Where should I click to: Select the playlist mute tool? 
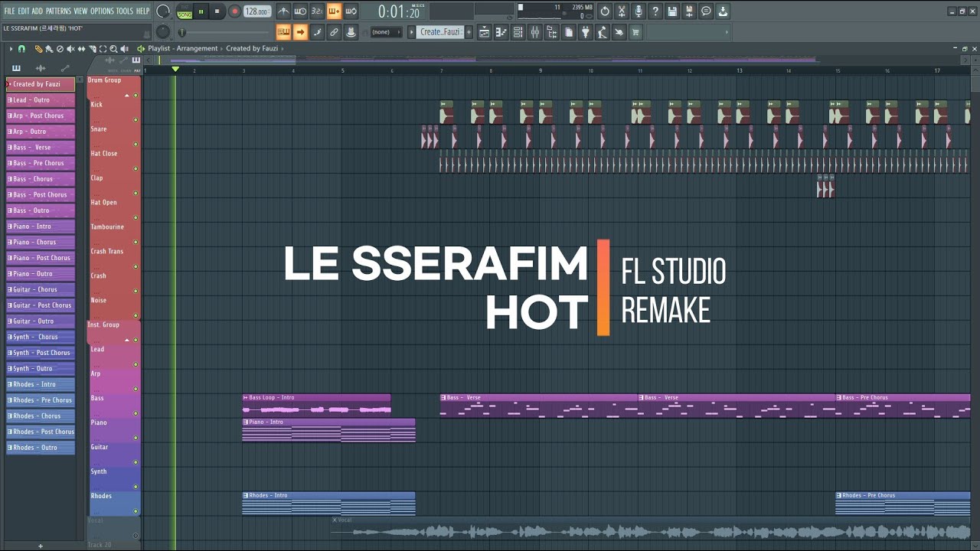point(70,48)
